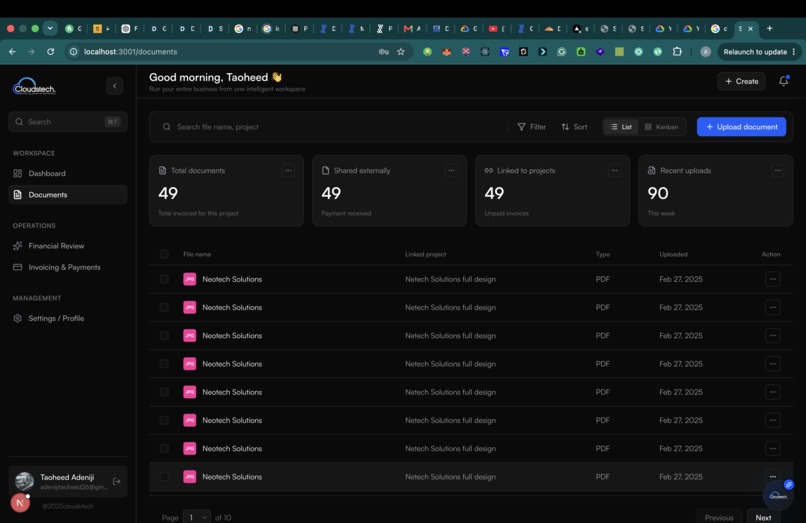The width and height of the screenshot is (806, 523).
Task: Focus the sidebar Search field
Action: [x=67, y=122]
